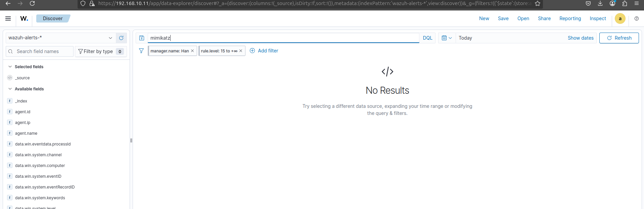Open the New menu item

pyautogui.click(x=484, y=18)
